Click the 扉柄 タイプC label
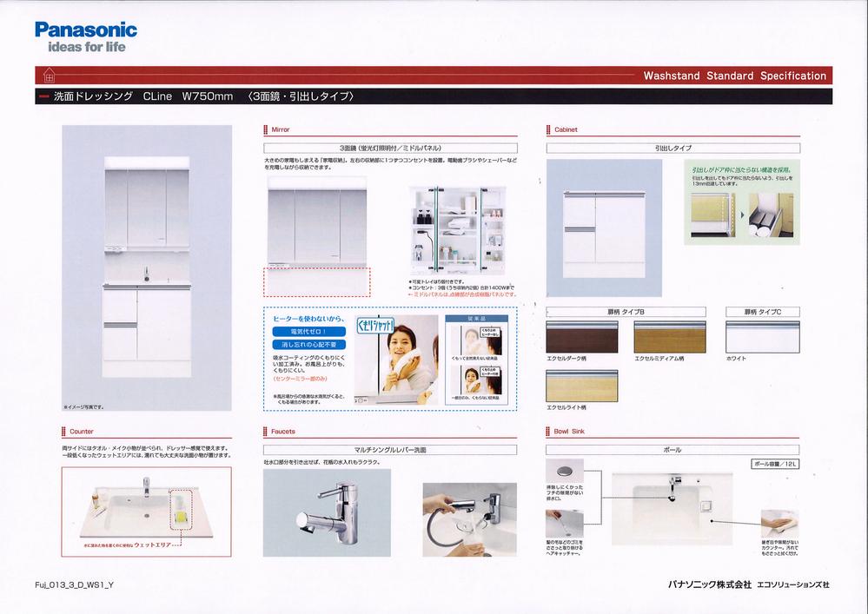 pyautogui.click(x=761, y=312)
